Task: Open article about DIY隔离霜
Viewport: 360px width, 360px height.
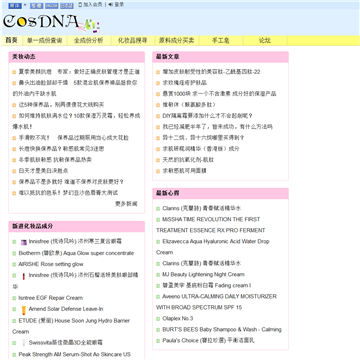Action: tap(207, 116)
